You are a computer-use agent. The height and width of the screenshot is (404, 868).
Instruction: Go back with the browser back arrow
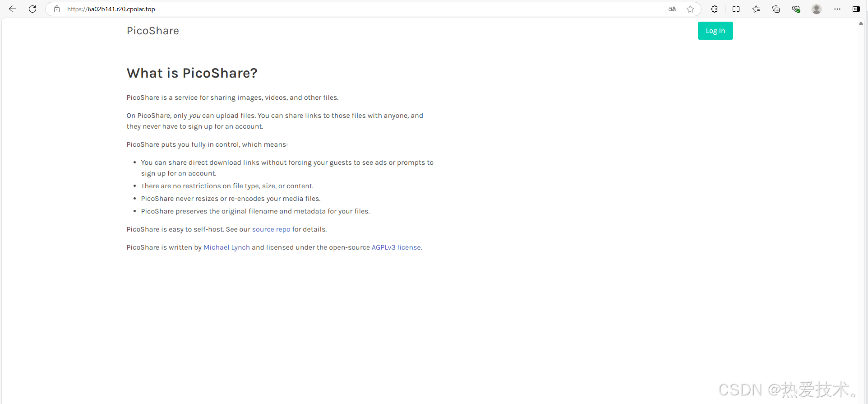click(x=13, y=9)
